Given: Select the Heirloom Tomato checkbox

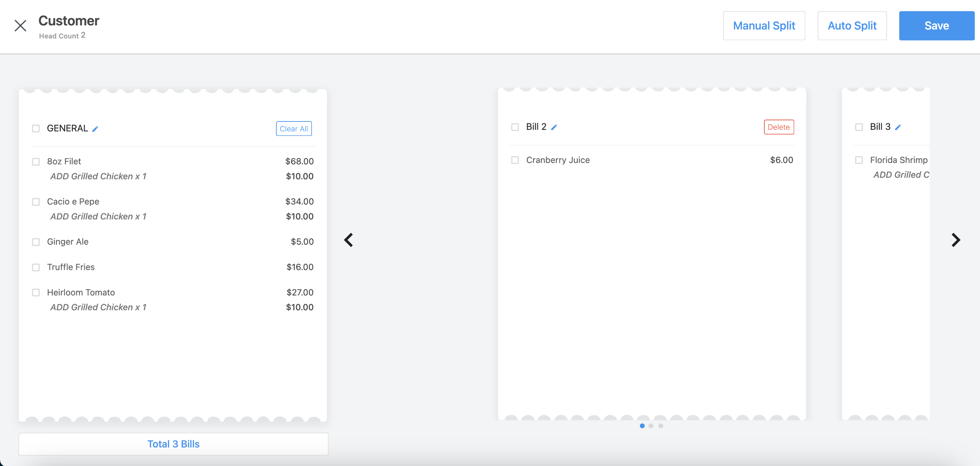Looking at the screenshot, I should pyautogui.click(x=36, y=292).
